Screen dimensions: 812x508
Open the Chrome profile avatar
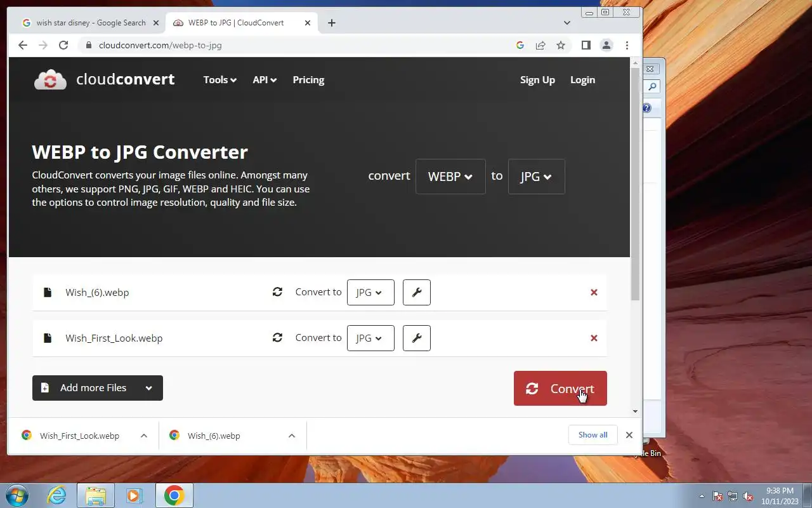pos(606,45)
